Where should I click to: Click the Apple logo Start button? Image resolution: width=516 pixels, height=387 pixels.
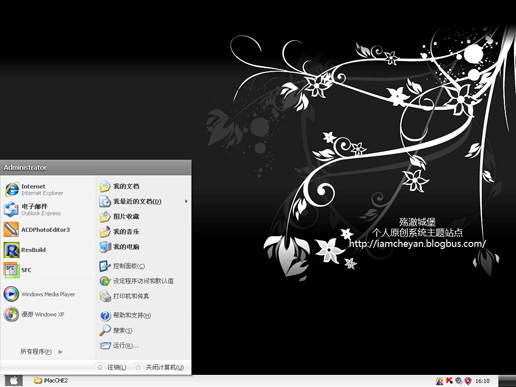(x=14, y=380)
